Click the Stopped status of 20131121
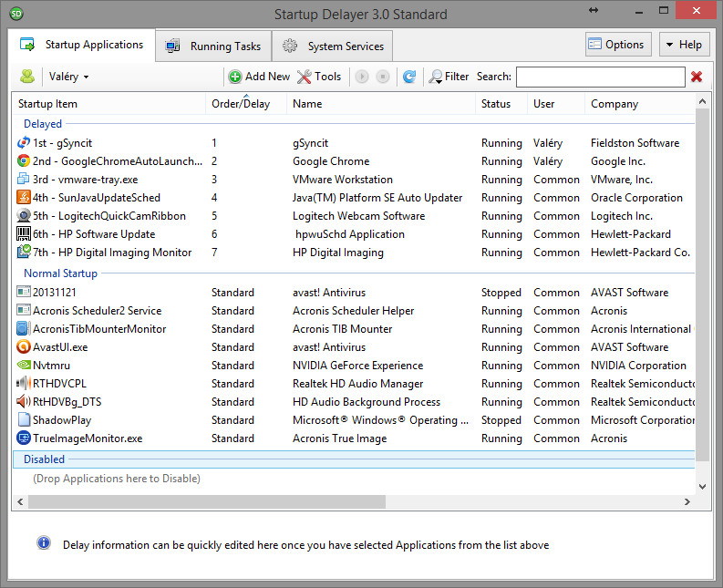The image size is (723, 588). click(x=501, y=293)
